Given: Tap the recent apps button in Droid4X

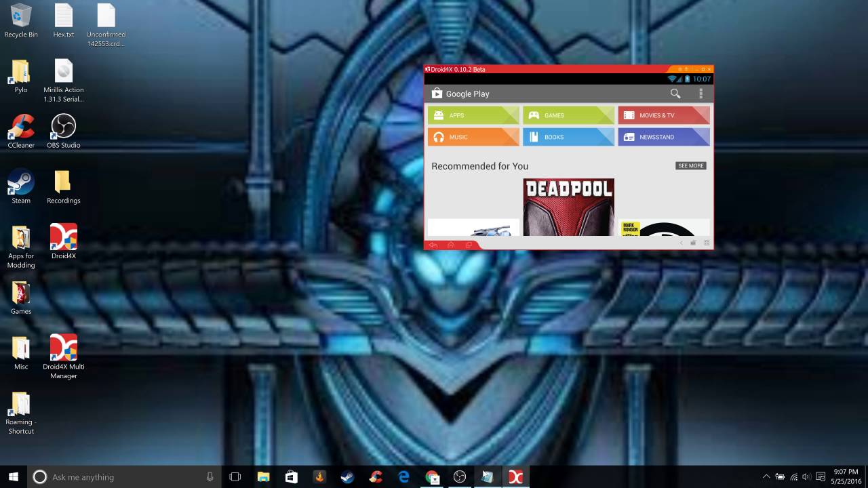Looking at the screenshot, I should [469, 245].
